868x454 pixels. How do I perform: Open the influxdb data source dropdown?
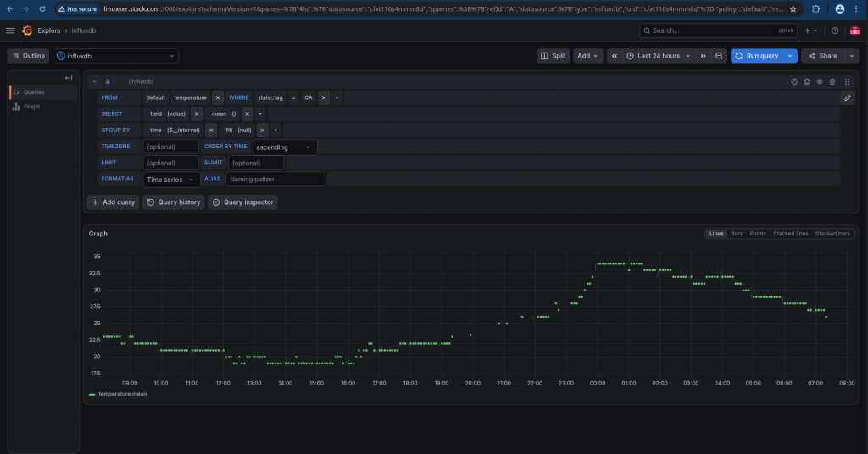(x=115, y=56)
